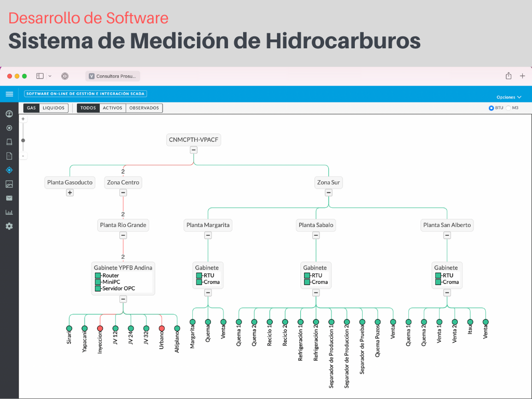Click the JV 32 green node
Image resolution: width=532 pixels, height=399 pixels.
[146, 328]
